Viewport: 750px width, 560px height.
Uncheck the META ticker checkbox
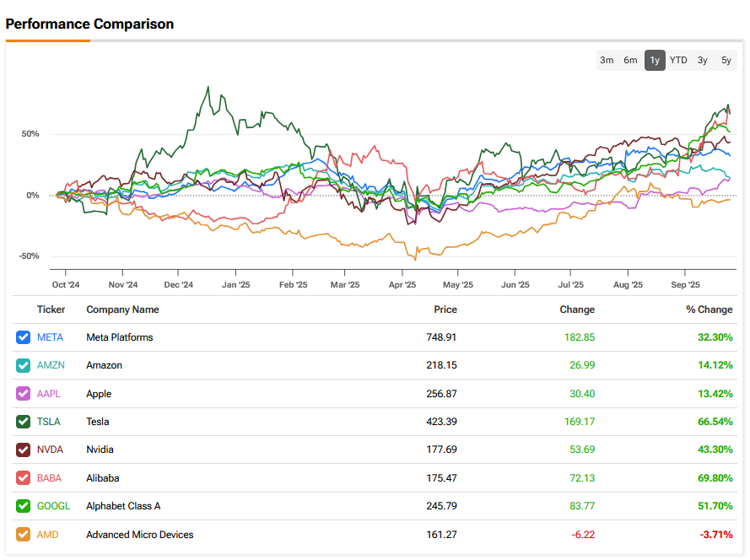click(x=23, y=337)
